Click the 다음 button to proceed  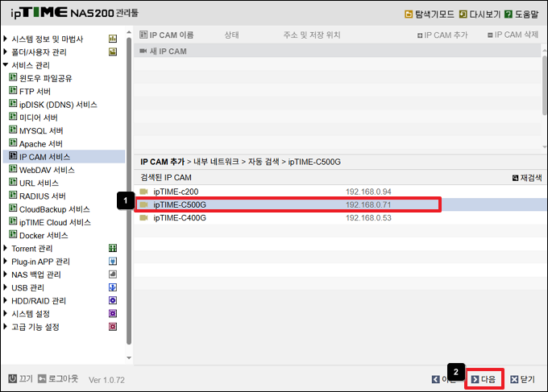pos(484,378)
